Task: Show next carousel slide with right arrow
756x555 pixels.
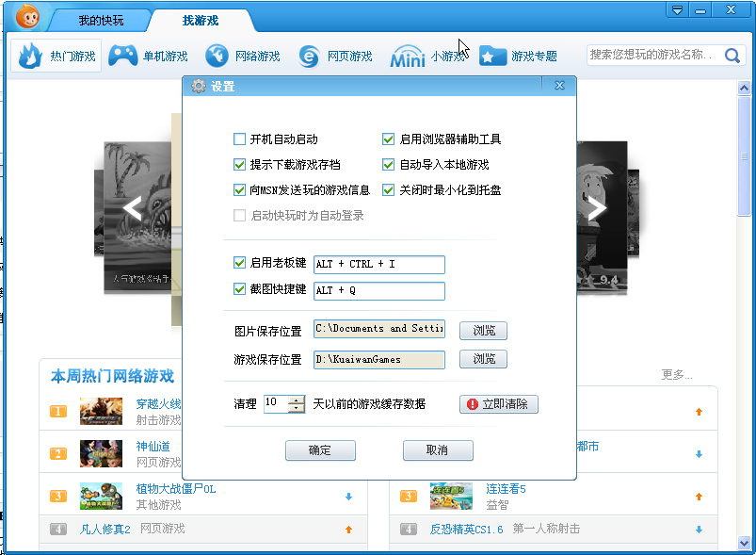Action: point(596,209)
